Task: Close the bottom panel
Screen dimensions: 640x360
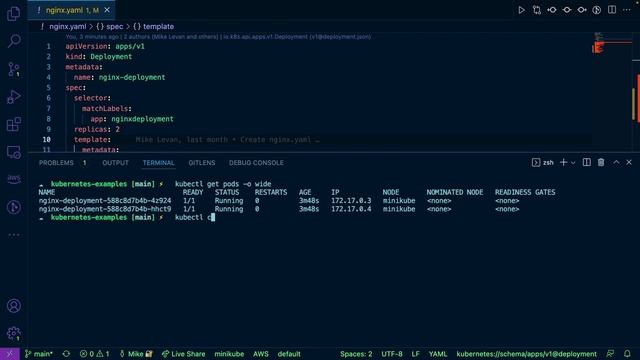Action: pos(629,162)
